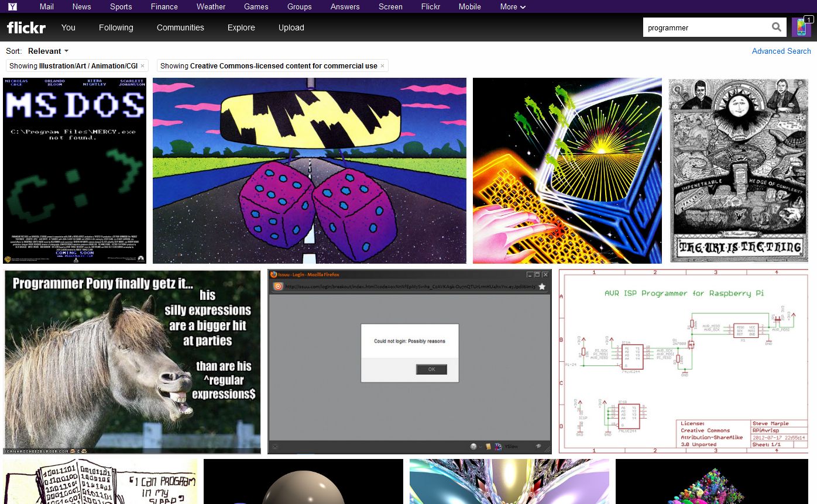Click the Upload link

(x=291, y=27)
